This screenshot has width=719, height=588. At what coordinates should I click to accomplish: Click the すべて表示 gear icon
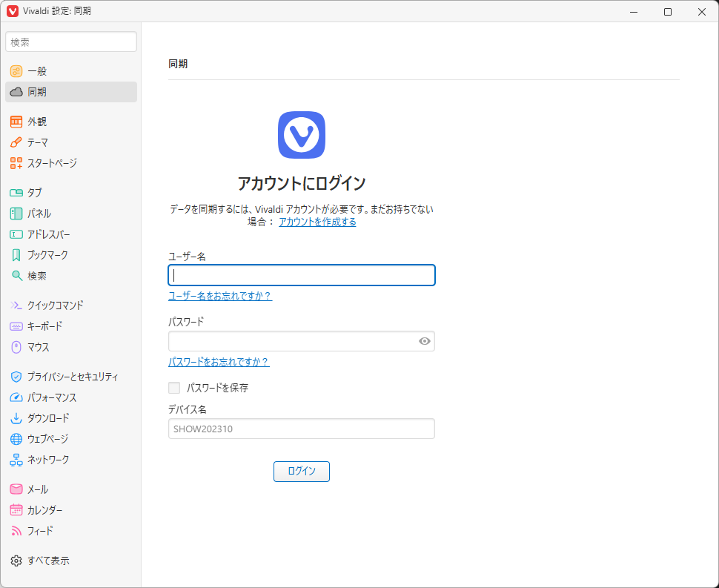pyautogui.click(x=16, y=561)
